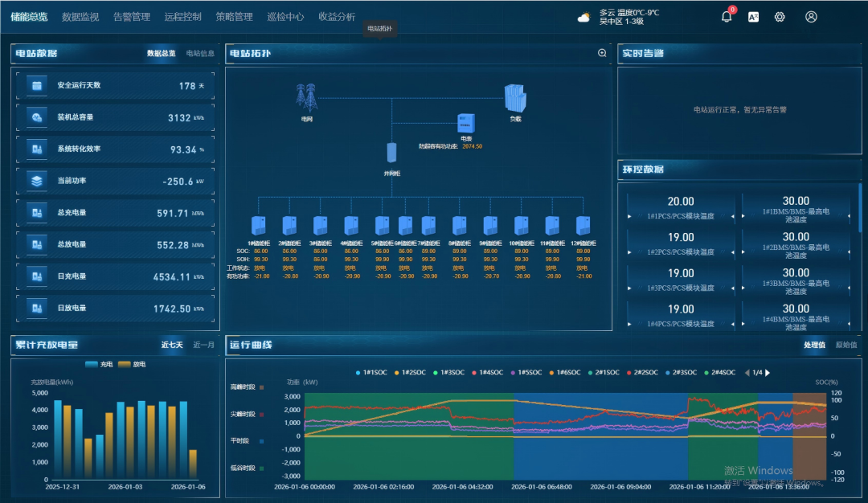The image size is (868, 503).
Task: Open settings gear in top bar
Action: pos(780,17)
